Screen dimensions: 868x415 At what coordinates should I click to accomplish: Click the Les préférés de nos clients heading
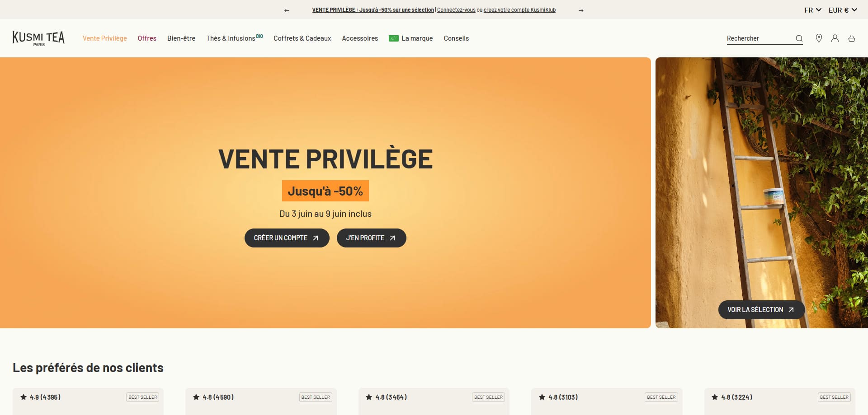point(88,368)
